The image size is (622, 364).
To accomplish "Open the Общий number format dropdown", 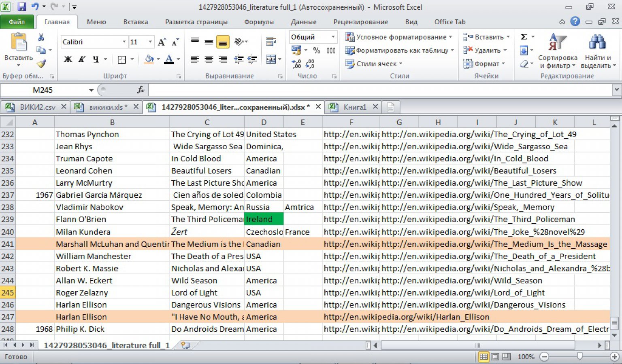I will click(333, 37).
